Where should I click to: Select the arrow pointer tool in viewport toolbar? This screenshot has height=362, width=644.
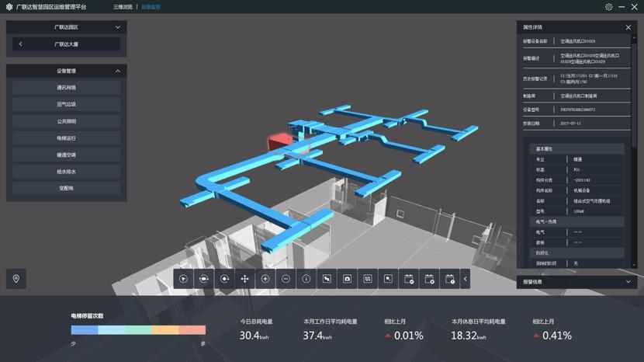(183, 279)
